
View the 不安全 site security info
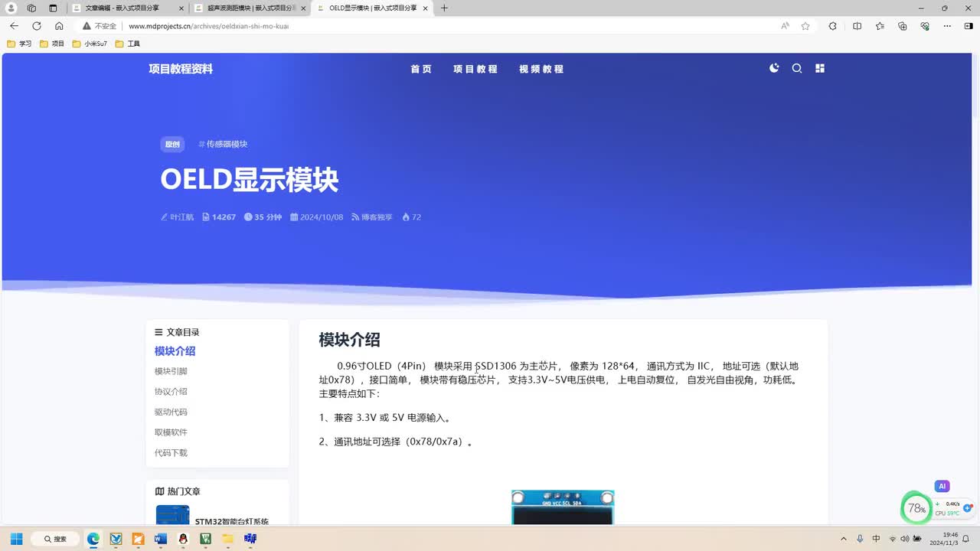tap(100, 26)
